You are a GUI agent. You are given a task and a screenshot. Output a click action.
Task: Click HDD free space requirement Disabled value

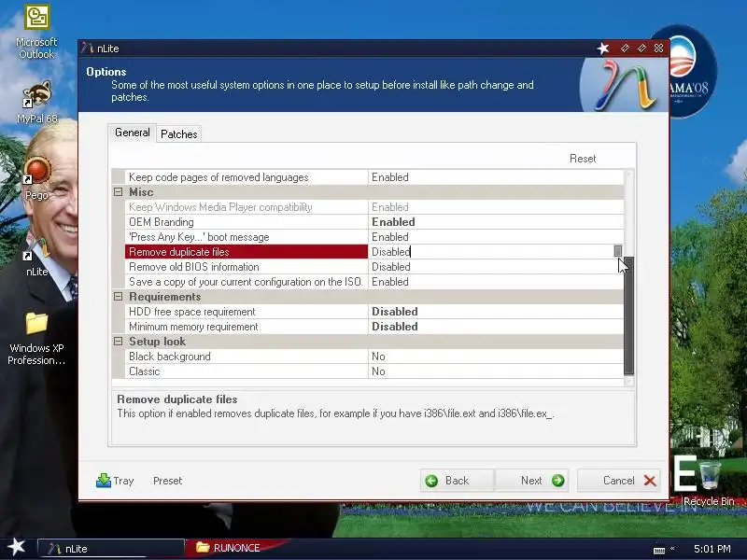(x=496, y=312)
